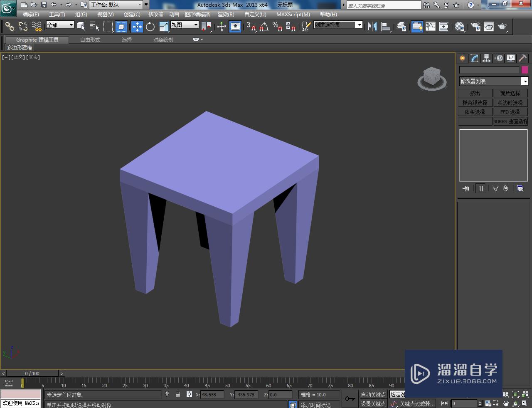Click the Select and Link chain icon
The image size is (532, 408).
(x=9, y=27)
